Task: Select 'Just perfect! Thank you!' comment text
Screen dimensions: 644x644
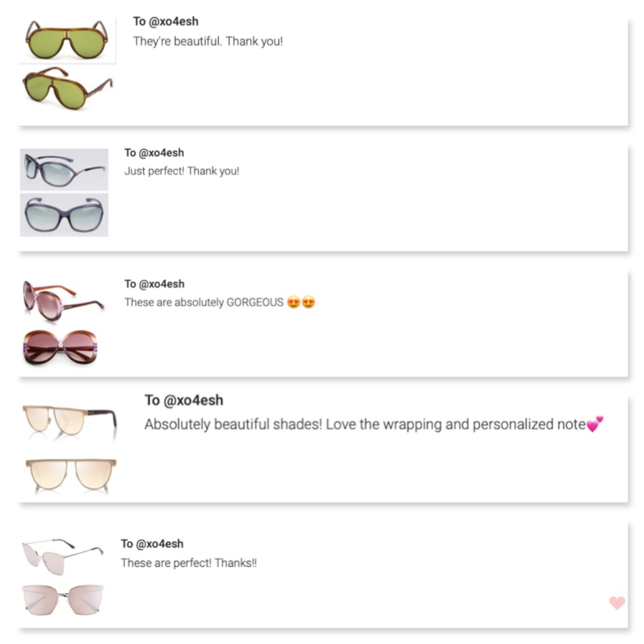Action: [182, 171]
